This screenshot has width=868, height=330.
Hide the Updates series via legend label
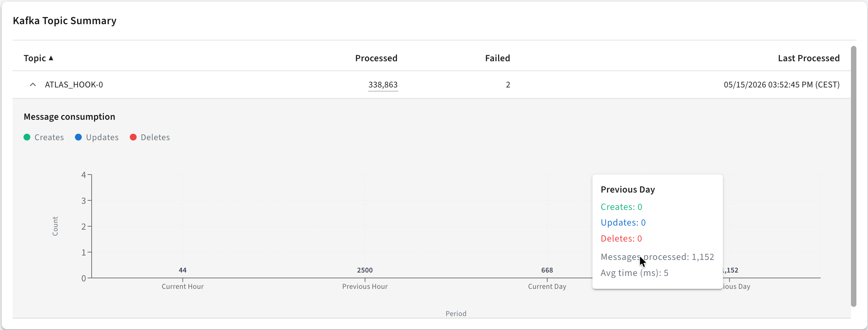(102, 137)
